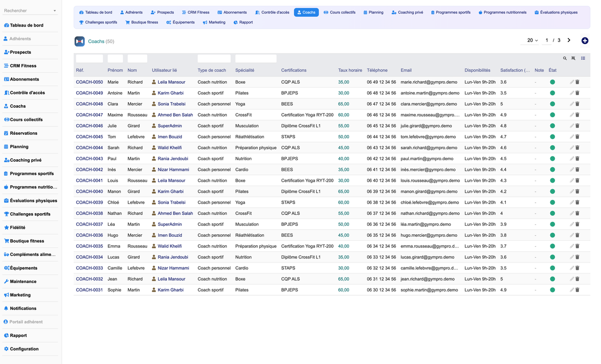Open linked user Leila Mansour on COACH-0050

pos(171,82)
